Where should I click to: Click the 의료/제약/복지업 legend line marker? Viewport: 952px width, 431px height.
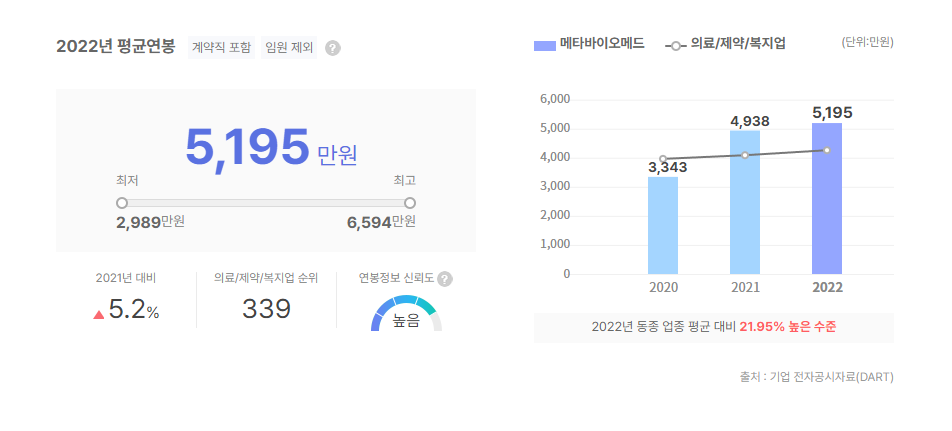pyautogui.click(x=676, y=46)
